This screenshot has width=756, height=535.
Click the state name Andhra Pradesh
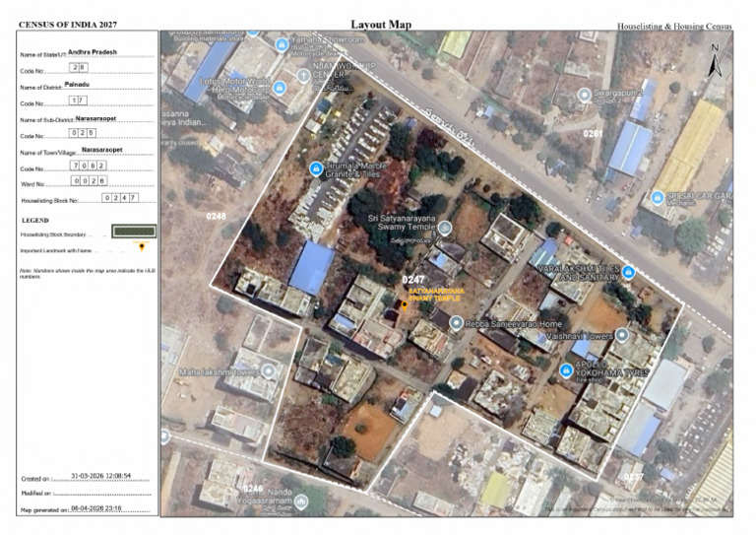tap(93, 51)
